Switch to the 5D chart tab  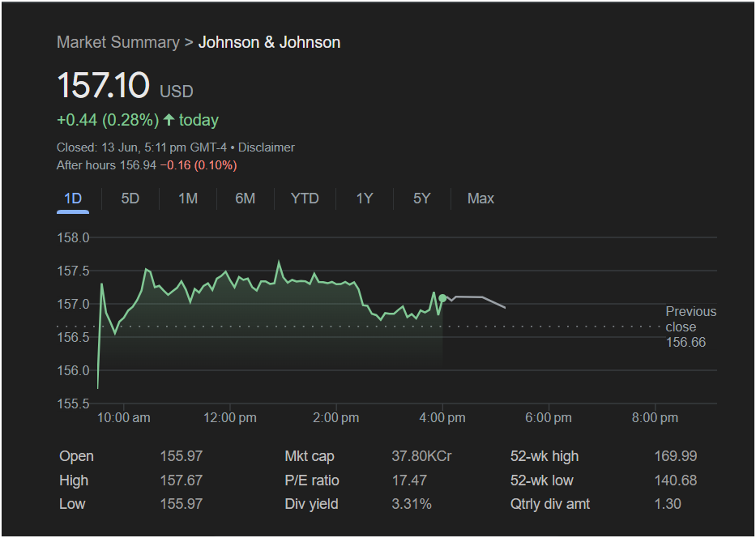click(x=130, y=199)
